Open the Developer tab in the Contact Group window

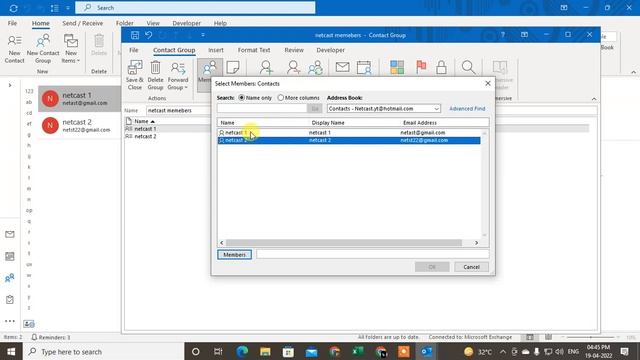[x=330, y=50]
